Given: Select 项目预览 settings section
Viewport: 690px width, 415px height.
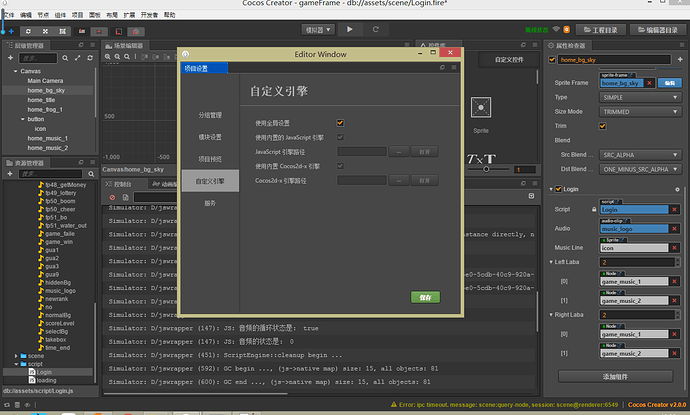Looking at the screenshot, I should (210, 159).
